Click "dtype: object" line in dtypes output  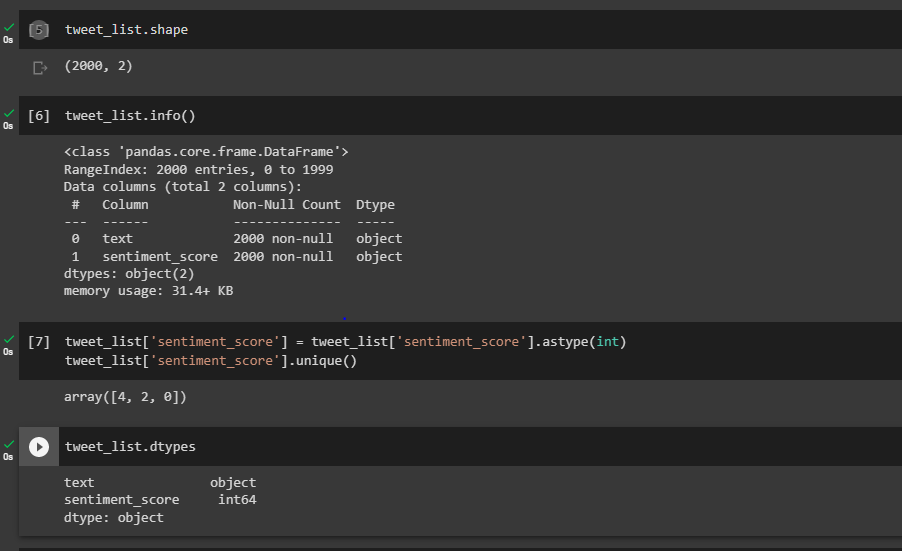[x=114, y=518]
